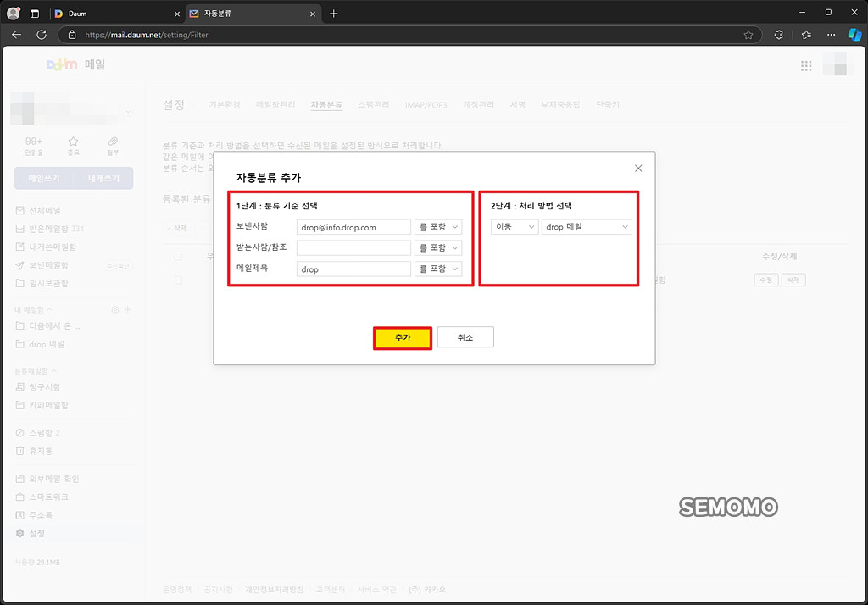
Task: Open the 자동분류 settings tab
Action: (326, 104)
